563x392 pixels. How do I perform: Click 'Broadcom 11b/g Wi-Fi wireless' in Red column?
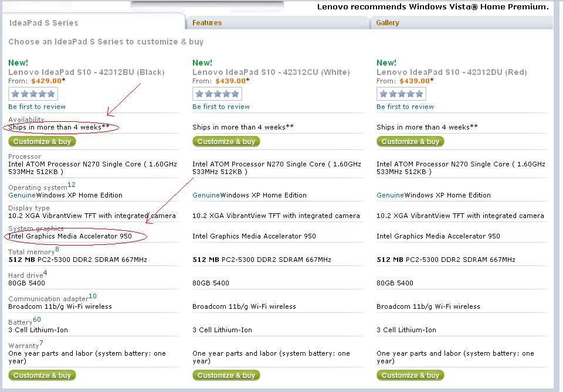coord(428,306)
